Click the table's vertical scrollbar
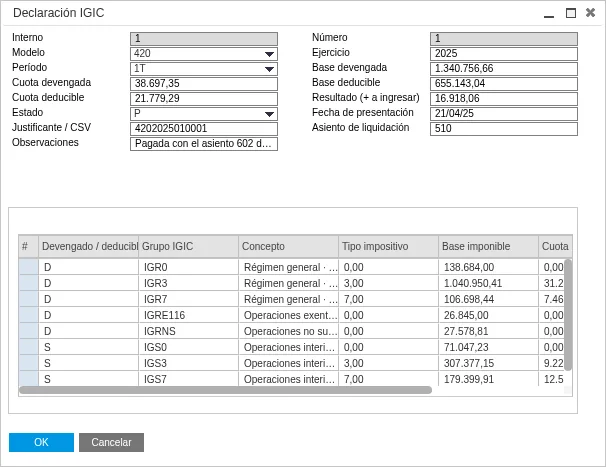The image size is (606, 467). [x=568, y=315]
